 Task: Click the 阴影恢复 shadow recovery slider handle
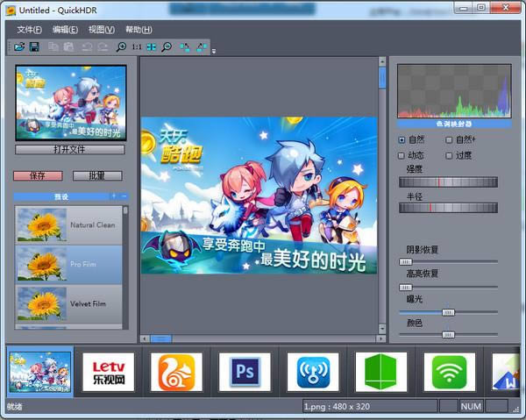click(x=405, y=261)
